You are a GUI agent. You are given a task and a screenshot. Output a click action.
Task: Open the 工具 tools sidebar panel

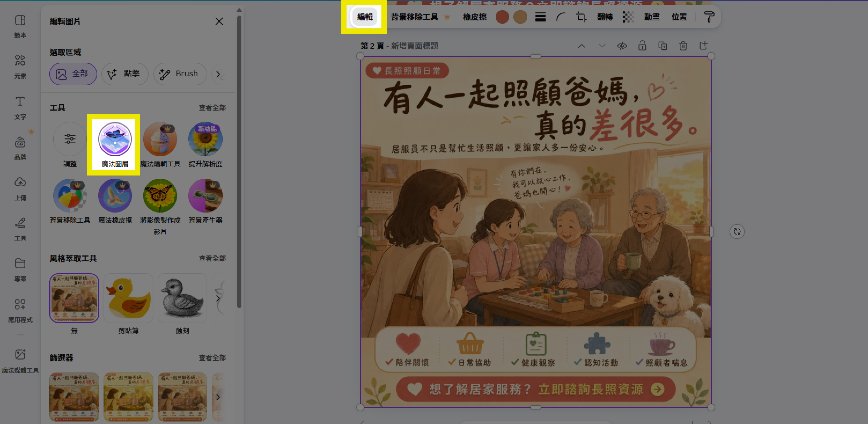click(20, 229)
